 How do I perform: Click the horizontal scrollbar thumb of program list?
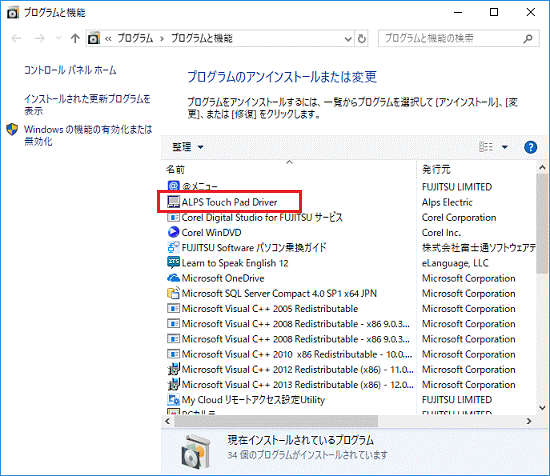point(276,421)
